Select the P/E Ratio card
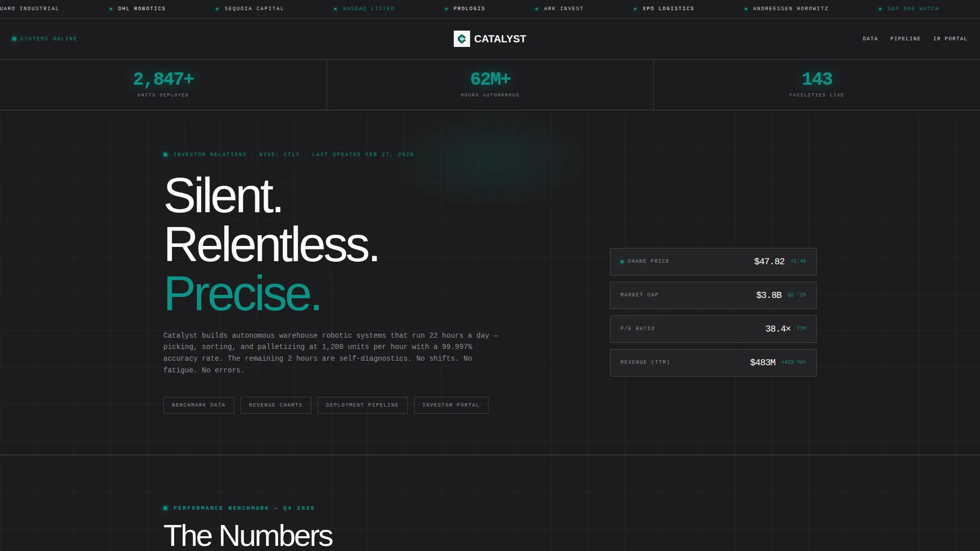 (x=713, y=329)
